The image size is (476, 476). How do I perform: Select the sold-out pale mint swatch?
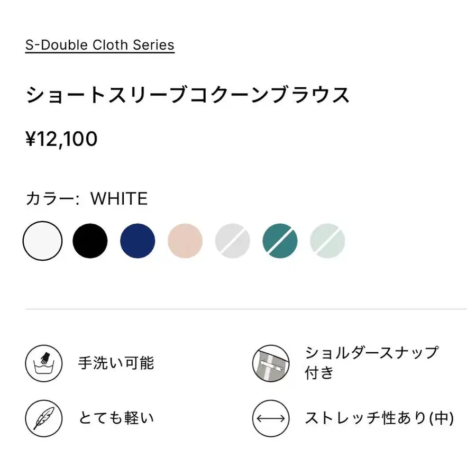coord(327,241)
